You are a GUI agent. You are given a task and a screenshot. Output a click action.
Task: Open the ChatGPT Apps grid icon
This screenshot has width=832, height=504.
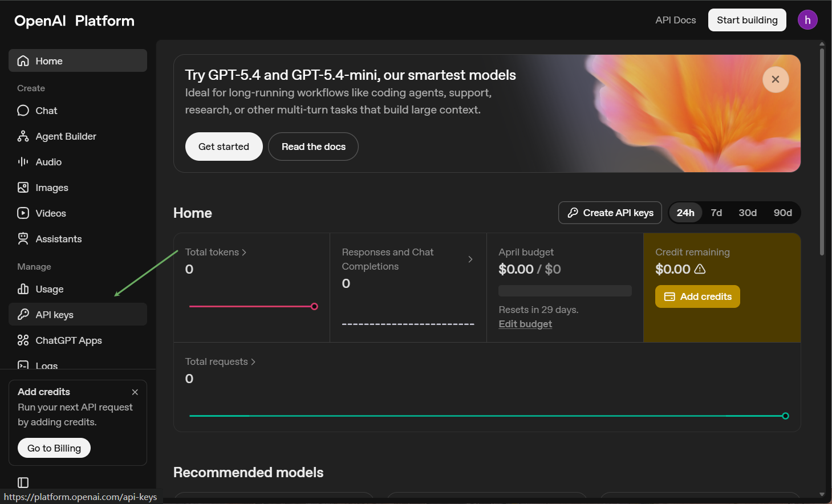pyautogui.click(x=23, y=340)
